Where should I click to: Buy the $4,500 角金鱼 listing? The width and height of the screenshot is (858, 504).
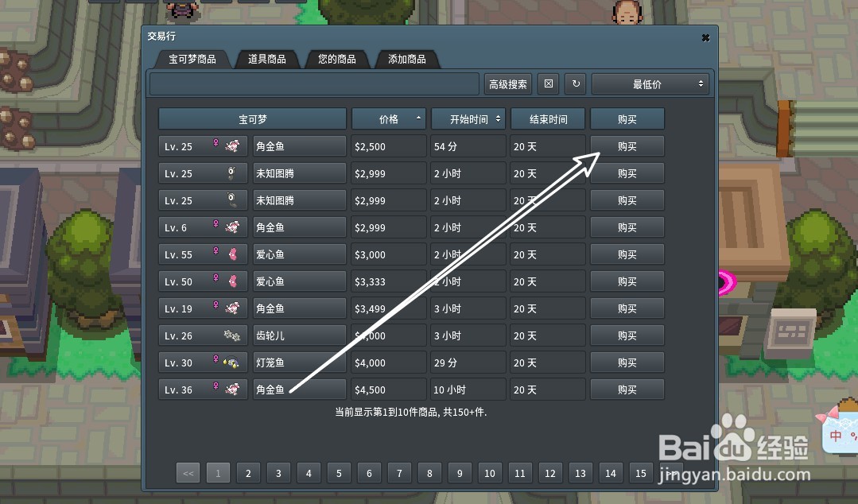click(627, 389)
